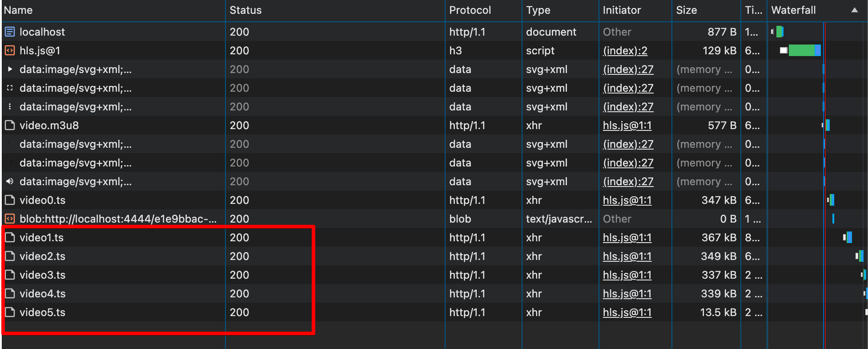This screenshot has height=349, width=868.
Task: Open hls.js@1:1 initiator link for video.m3u8
Action: pos(627,125)
